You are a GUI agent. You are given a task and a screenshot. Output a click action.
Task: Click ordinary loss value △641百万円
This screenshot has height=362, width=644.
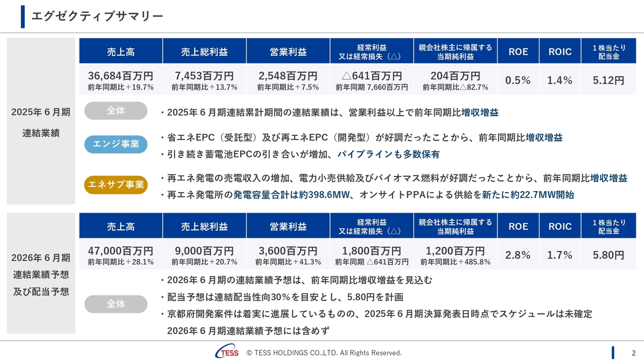point(372,76)
